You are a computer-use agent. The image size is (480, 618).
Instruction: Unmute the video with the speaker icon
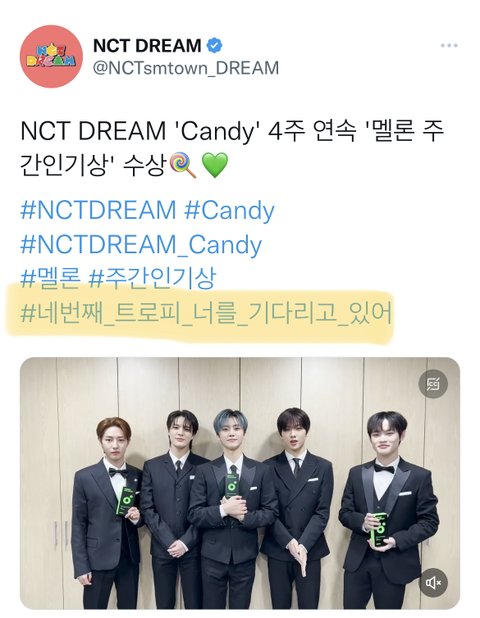(433, 582)
